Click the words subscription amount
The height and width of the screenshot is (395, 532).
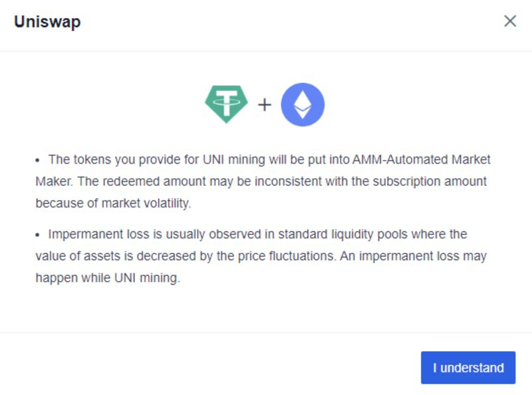pyautogui.click(x=430, y=182)
